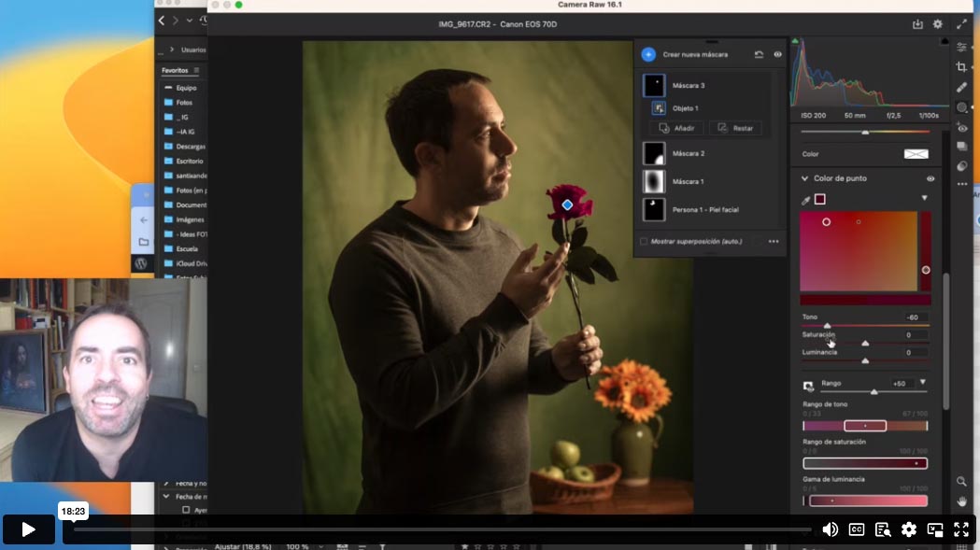
Task: Reset masks with the undo arrow icon
Action: 759,54
